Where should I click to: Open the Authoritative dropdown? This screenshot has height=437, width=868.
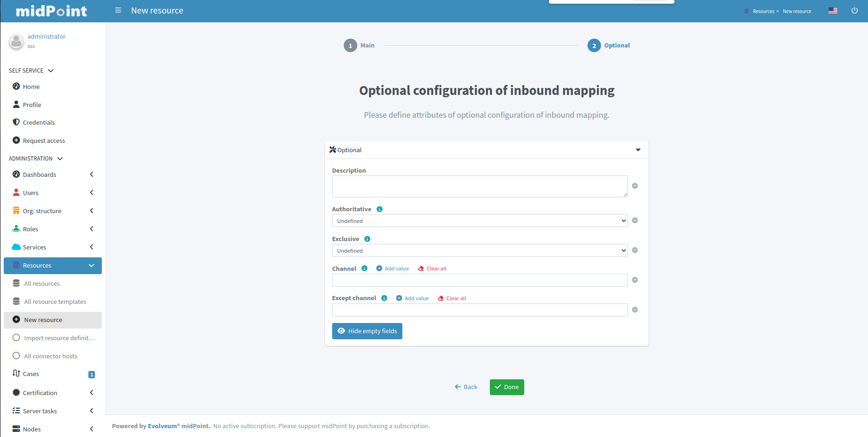click(480, 221)
